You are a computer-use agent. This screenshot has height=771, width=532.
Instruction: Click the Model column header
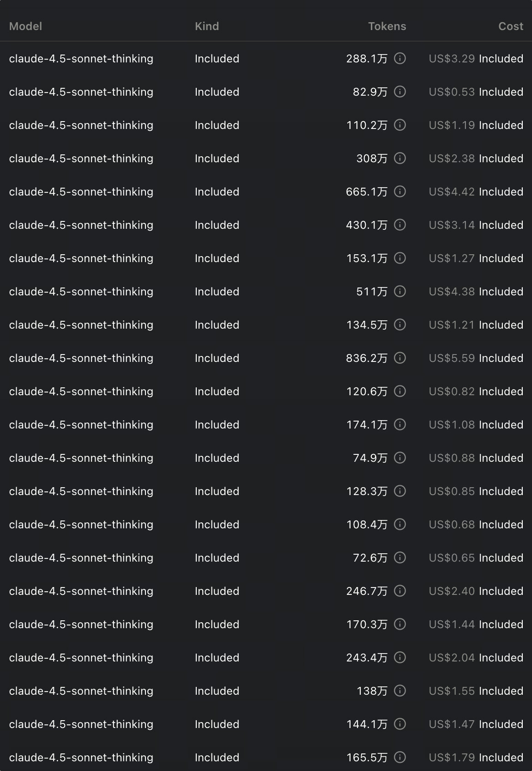(x=26, y=26)
